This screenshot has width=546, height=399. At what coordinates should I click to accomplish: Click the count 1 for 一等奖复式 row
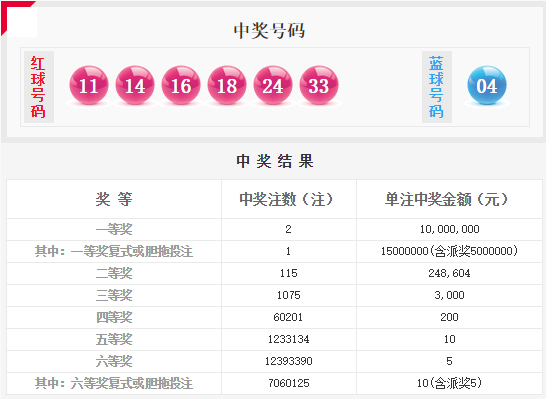click(288, 251)
